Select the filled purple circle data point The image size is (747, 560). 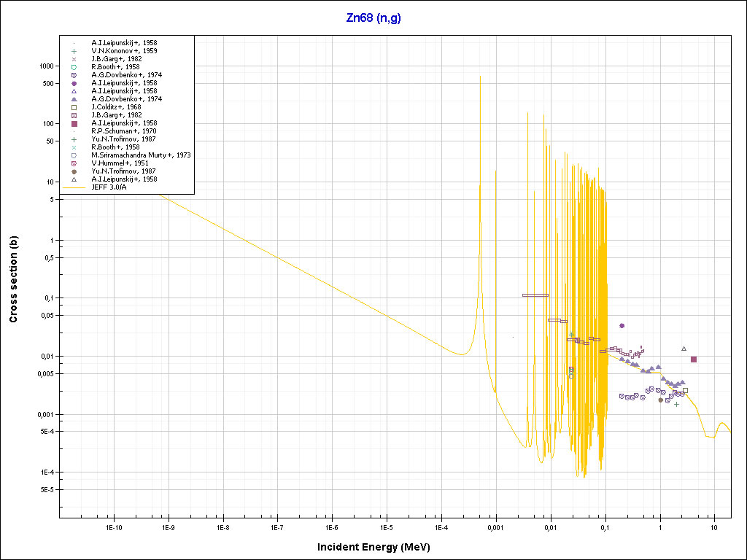tap(622, 326)
